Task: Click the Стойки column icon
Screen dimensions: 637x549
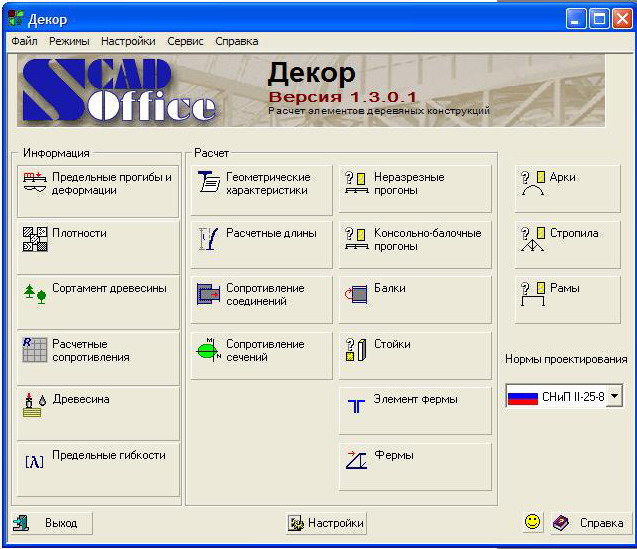Action: coord(356,350)
